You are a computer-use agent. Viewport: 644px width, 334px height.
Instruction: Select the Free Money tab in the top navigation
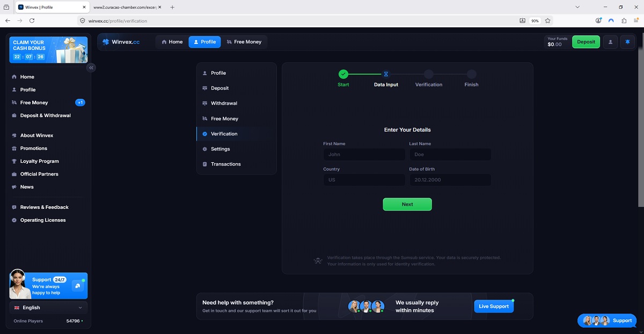244,42
